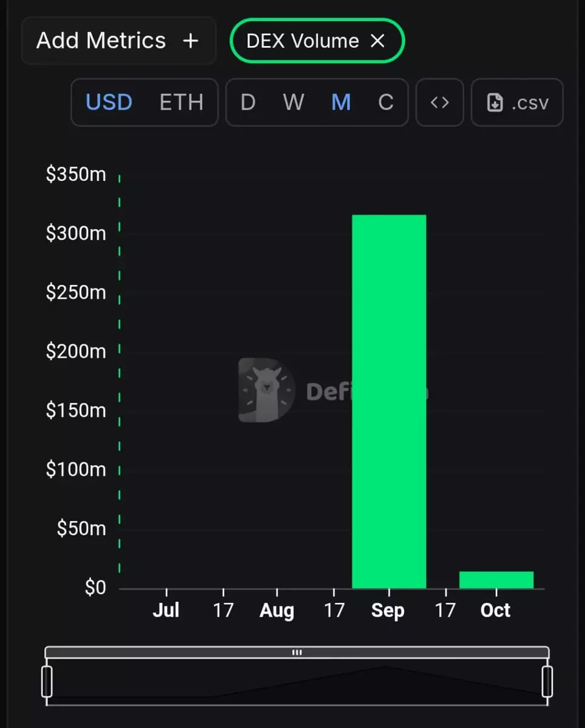The width and height of the screenshot is (585, 728).
Task: Click the left range slider handle
Action: [x=47, y=681]
